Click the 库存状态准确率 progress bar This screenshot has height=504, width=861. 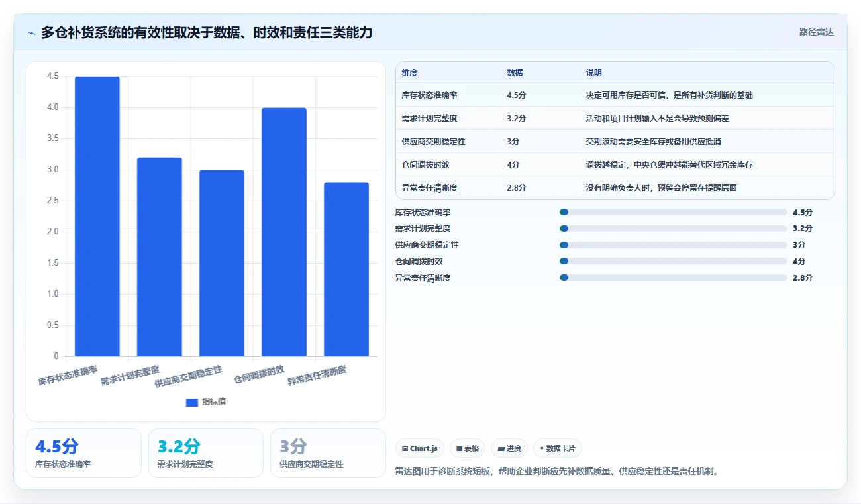coord(674,212)
